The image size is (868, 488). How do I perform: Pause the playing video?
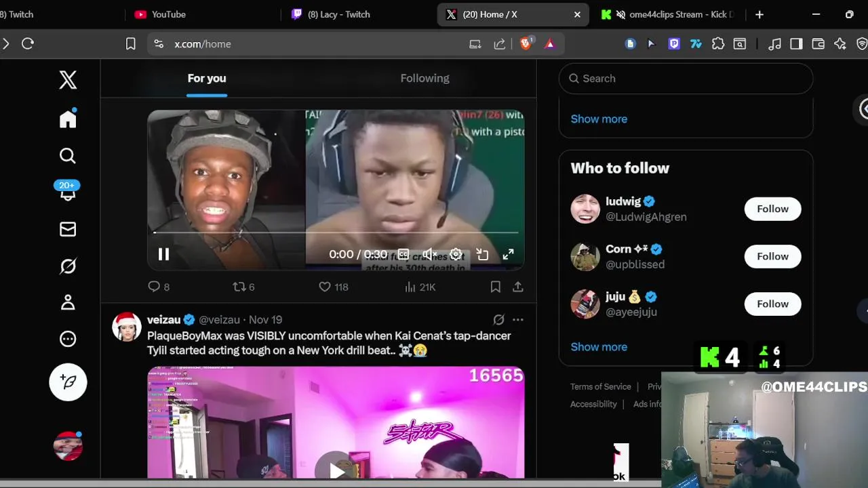click(x=163, y=254)
